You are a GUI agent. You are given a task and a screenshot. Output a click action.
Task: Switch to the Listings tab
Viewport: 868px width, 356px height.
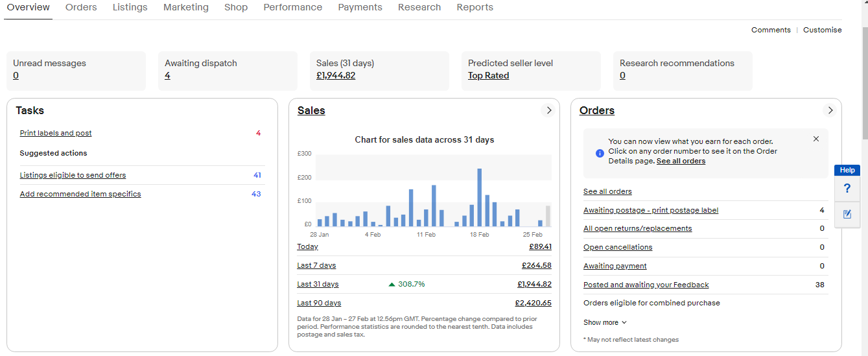pos(130,8)
